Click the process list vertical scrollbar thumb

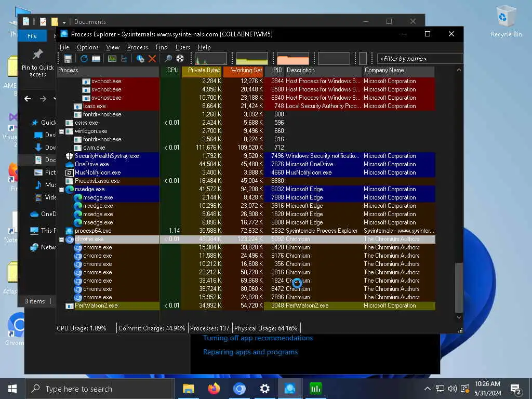click(459, 288)
